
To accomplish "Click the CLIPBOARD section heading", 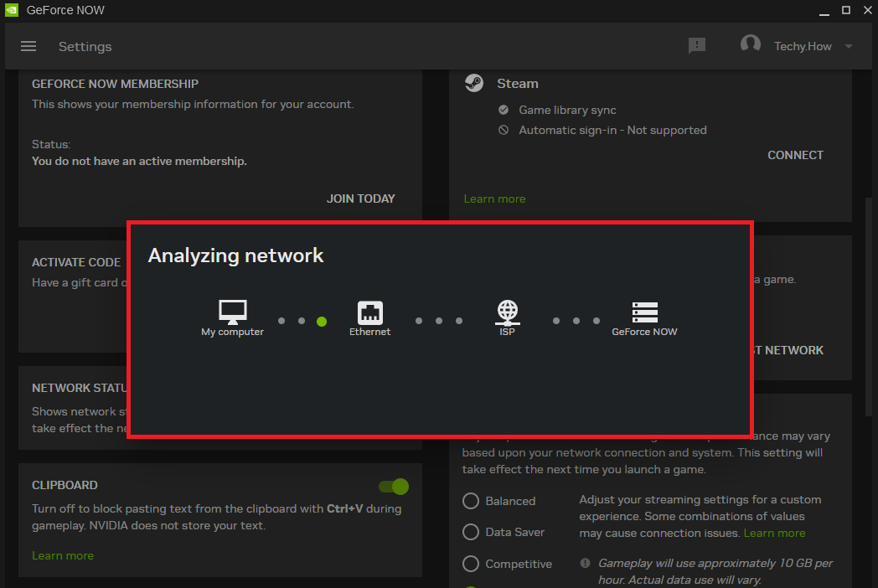I will click(65, 485).
